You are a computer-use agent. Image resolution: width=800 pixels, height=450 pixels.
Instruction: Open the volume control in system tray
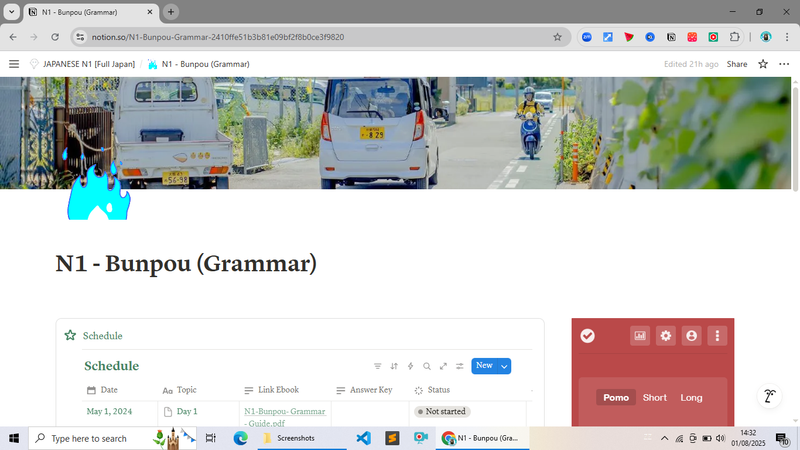pos(720,438)
